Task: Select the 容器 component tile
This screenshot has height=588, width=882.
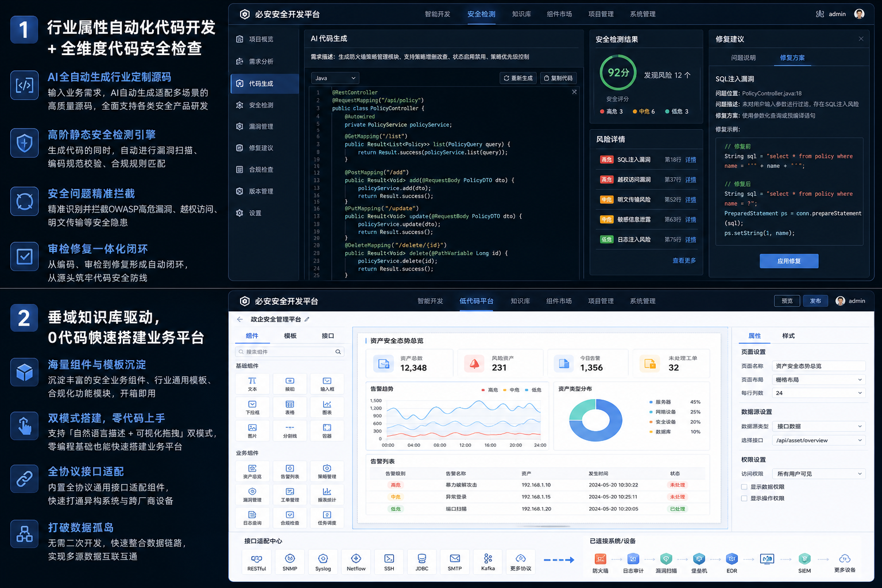Action: [327, 431]
